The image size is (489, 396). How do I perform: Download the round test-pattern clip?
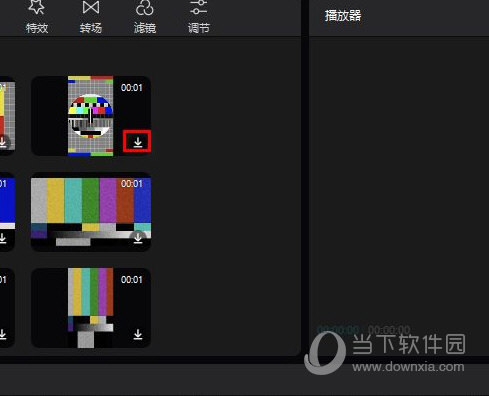click(138, 142)
